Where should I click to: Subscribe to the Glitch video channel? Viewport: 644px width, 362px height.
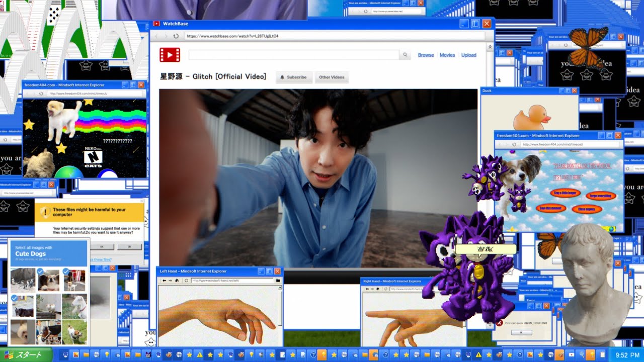[x=293, y=77]
